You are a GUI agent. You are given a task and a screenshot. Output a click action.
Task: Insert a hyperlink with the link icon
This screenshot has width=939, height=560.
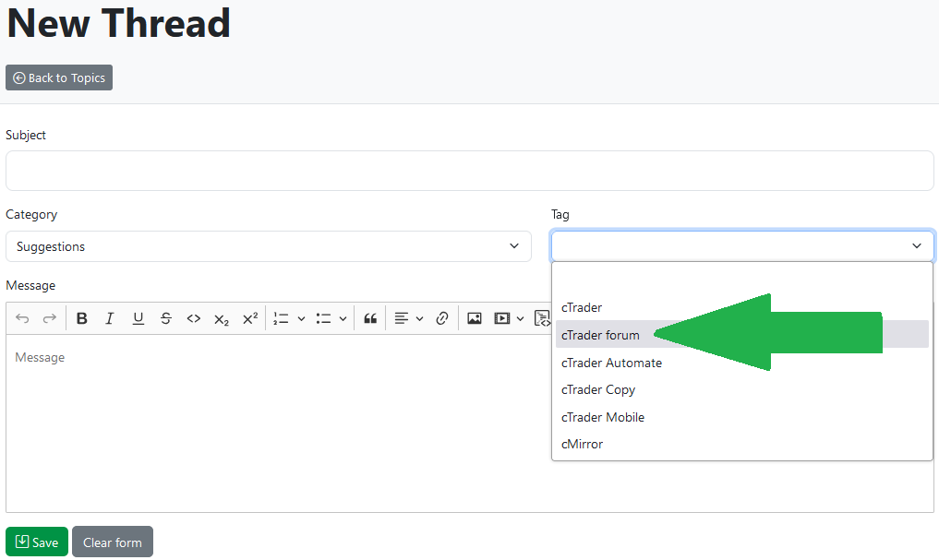(442, 318)
